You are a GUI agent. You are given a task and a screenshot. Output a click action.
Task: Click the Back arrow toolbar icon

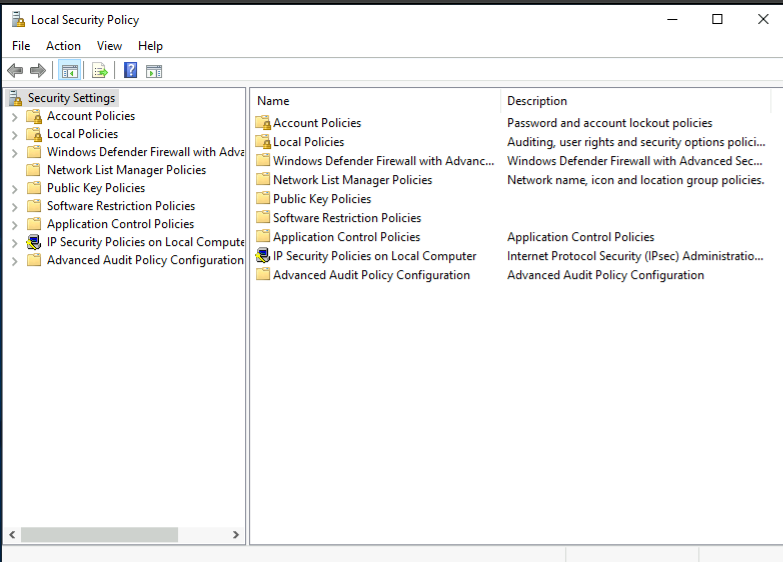[15, 70]
